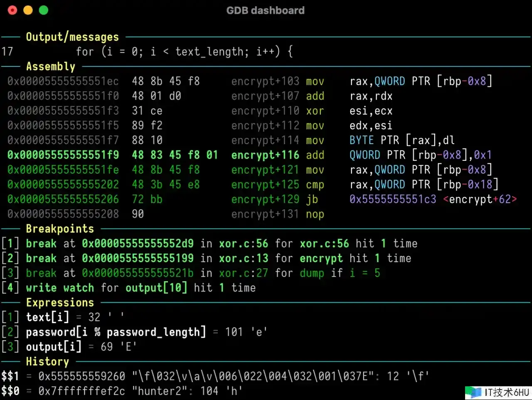The image size is (532, 400).
Task: Select the Breakpoints section header
Action: point(59,229)
